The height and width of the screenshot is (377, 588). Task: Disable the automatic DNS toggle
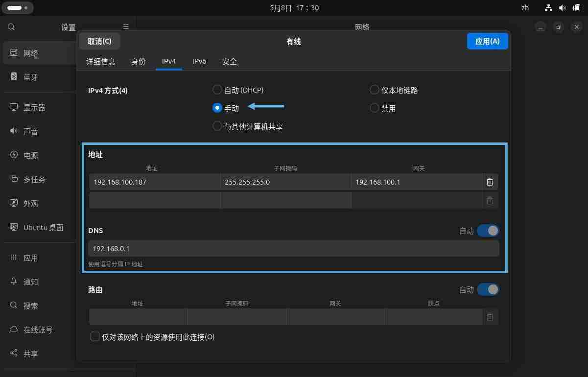coord(488,231)
